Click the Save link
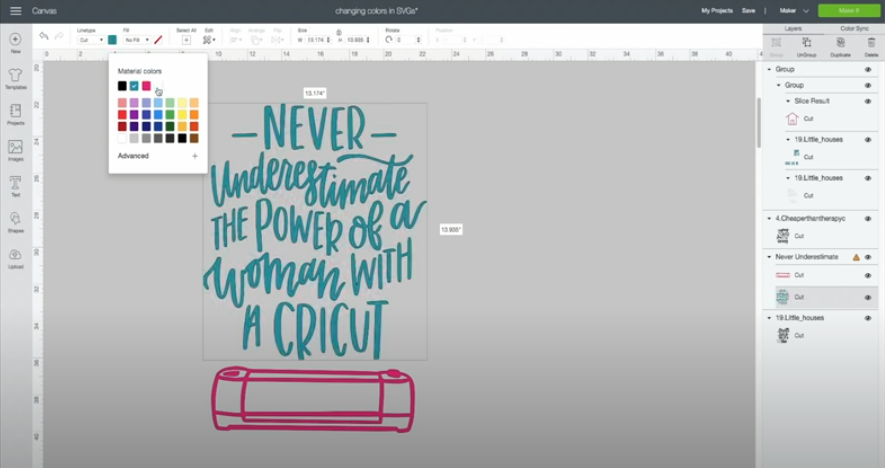The height and width of the screenshot is (468, 885). (x=748, y=11)
